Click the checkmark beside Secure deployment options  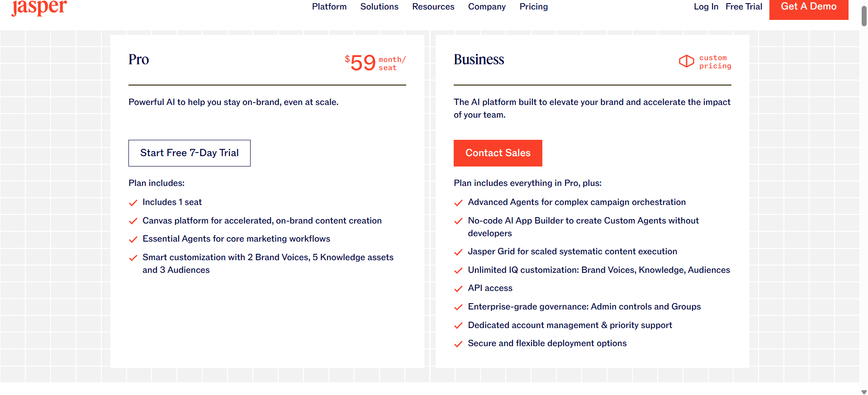(458, 344)
